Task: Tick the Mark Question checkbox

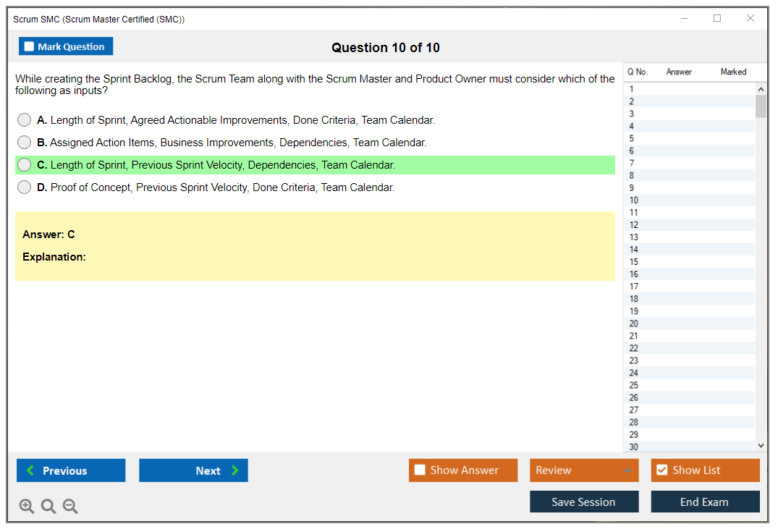Action: coord(30,47)
